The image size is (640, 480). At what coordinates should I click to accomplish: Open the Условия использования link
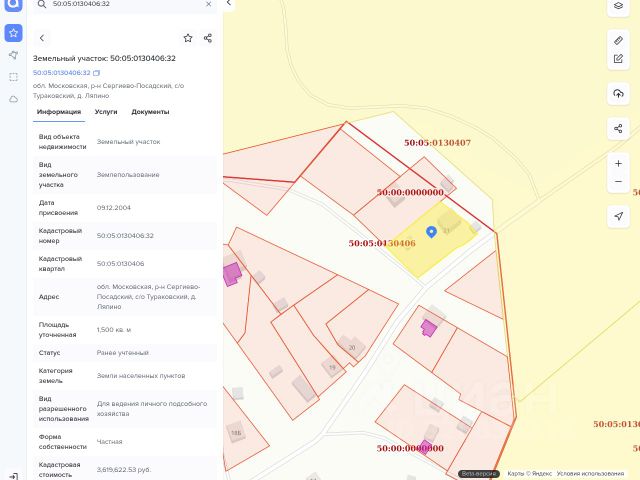coord(590,473)
